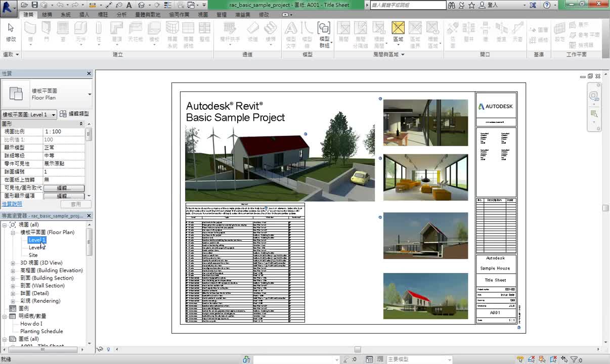Select the Modify (修改) arrow tool
610x364 pixels.
tap(11, 31)
